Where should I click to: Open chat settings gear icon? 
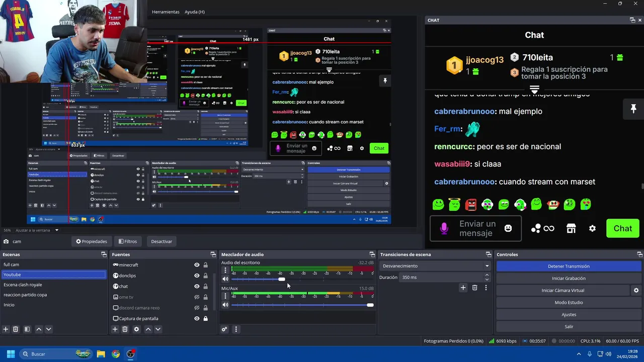592,228
